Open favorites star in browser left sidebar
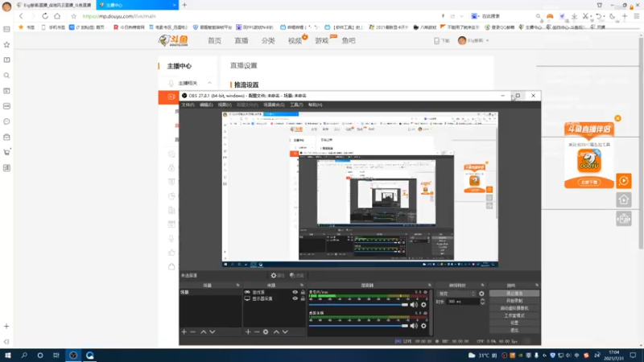This screenshot has width=644, height=362. click(6, 45)
